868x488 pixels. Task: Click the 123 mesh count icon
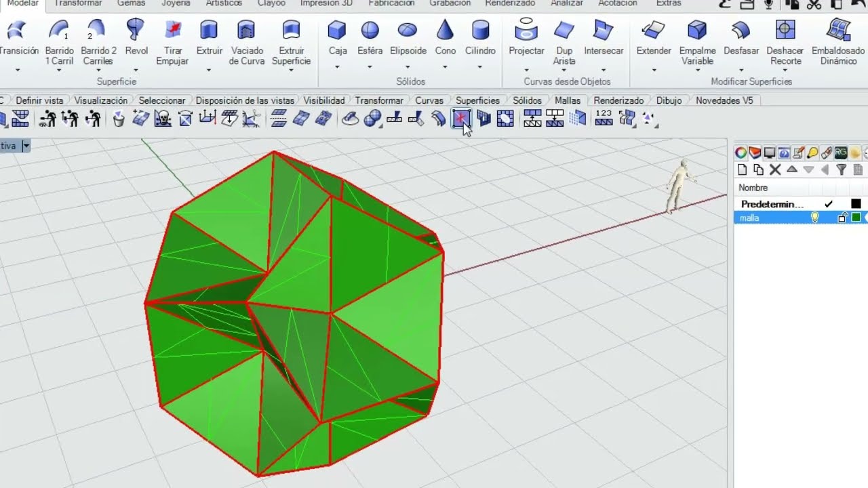pyautogui.click(x=604, y=119)
